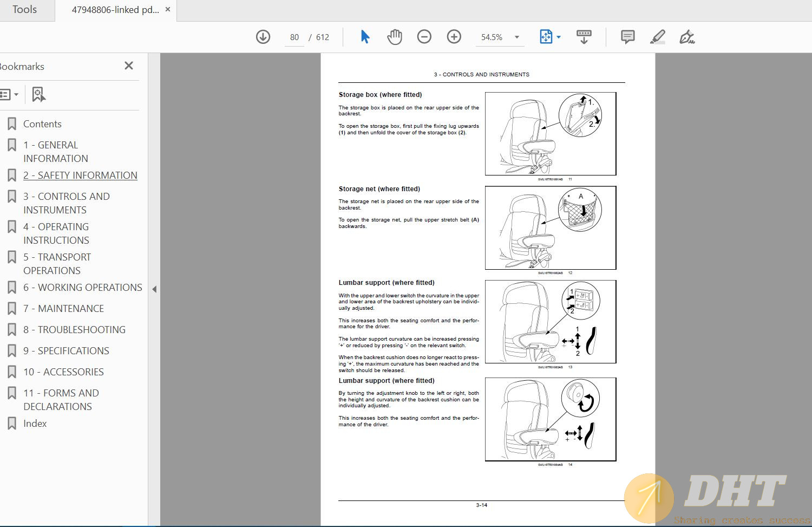Image resolution: width=812 pixels, height=527 pixels.
Task: Click the download/save page arrow icon
Action: click(x=263, y=37)
